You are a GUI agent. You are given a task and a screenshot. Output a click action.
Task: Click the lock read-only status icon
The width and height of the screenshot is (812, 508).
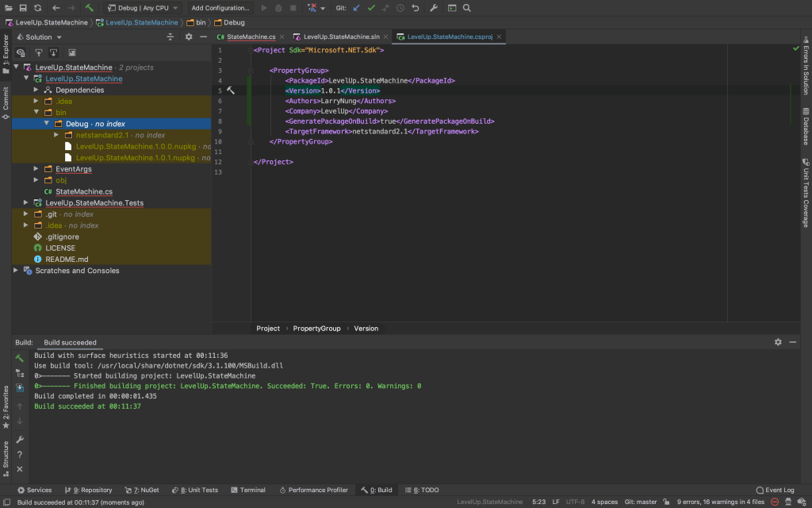coord(666,502)
